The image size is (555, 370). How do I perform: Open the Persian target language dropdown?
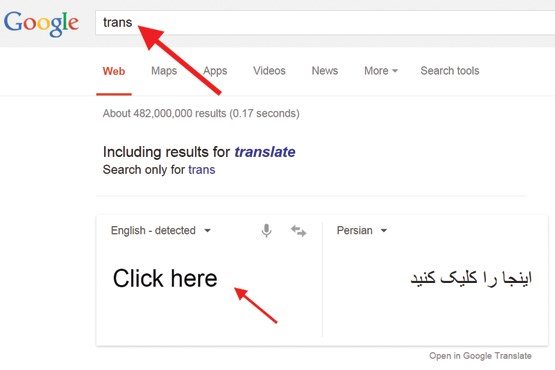coord(361,230)
